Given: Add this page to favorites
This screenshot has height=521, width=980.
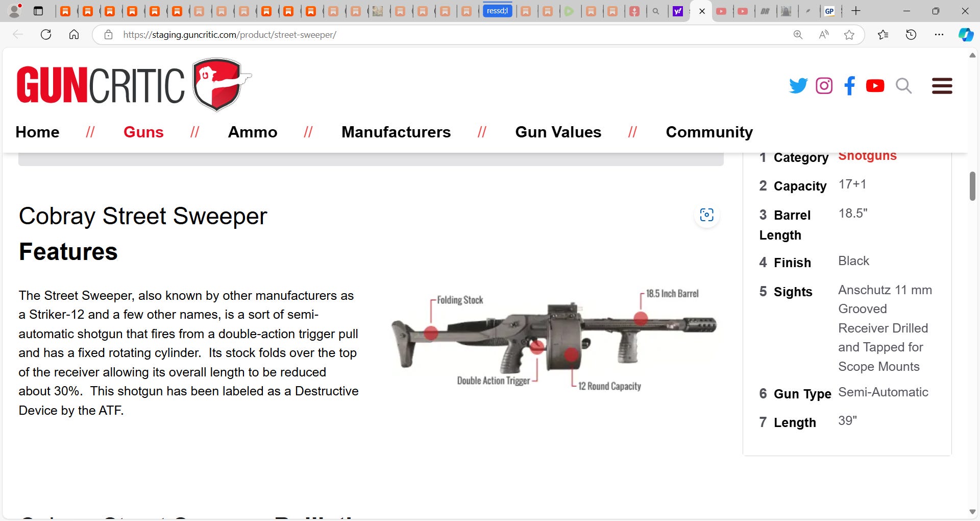Looking at the screenshot, I should (849, 35).
